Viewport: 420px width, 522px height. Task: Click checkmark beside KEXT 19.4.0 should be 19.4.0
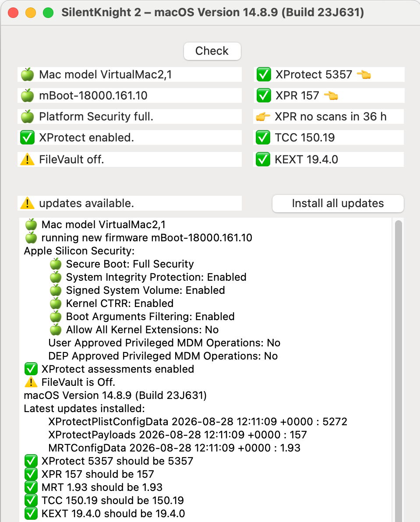pos(31,514)
